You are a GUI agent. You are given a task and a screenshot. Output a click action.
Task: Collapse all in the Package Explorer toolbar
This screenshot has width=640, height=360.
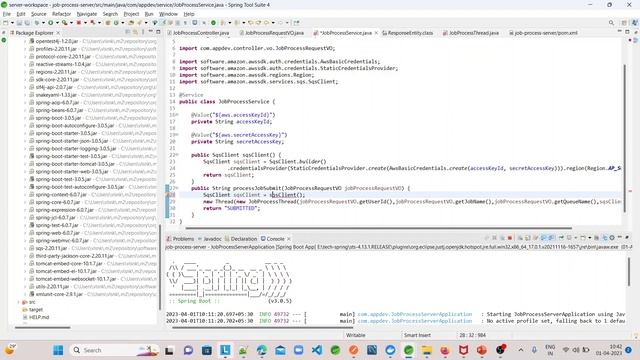128,32
